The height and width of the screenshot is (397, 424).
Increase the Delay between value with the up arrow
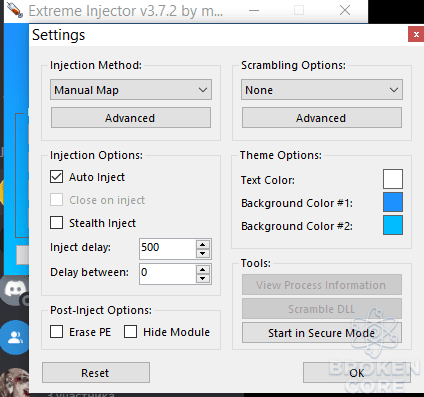pos(203,270)
